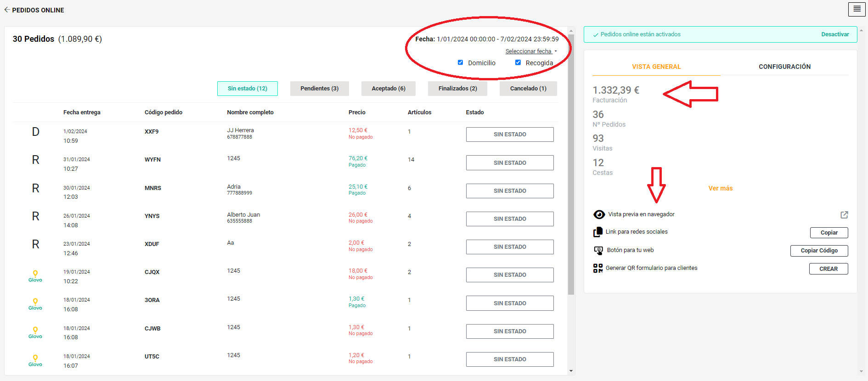Open status dropdown for order XXF9
Screen dimensions: 868x381
tap(509, 134)
